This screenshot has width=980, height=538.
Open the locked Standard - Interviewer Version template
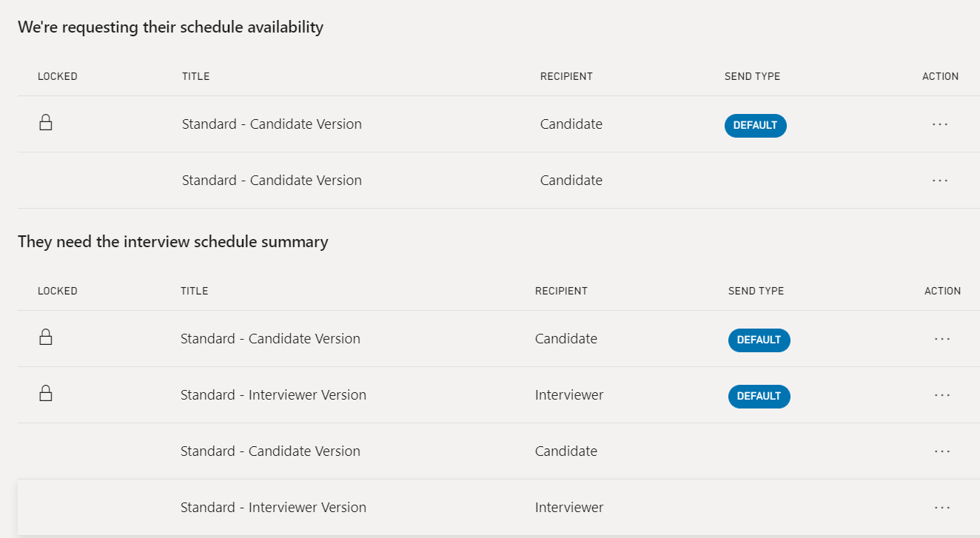coord(273,395)
